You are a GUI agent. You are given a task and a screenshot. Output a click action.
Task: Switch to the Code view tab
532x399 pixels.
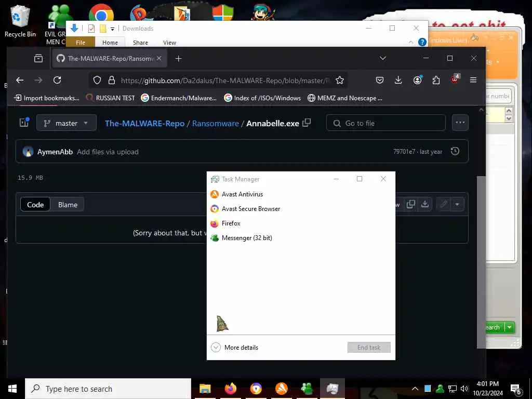35,205
